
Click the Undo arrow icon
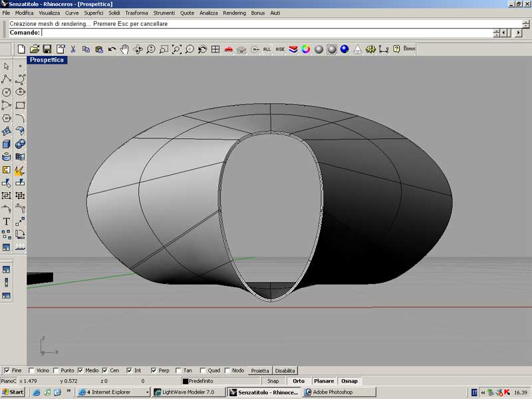pyautogui.click(x=112, y=49)
